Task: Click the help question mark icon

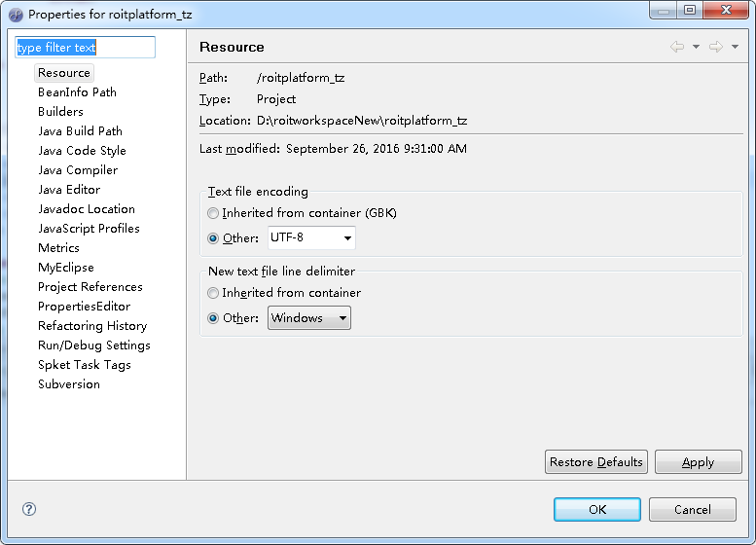Action: [29, 509]
